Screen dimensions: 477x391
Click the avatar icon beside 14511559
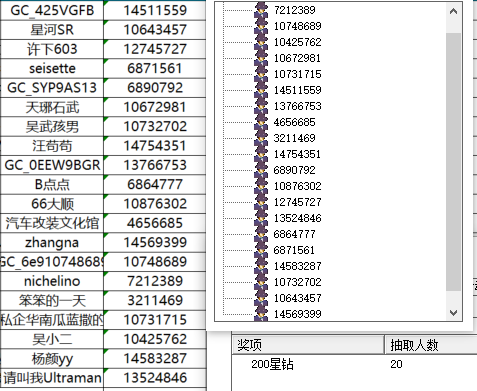click(x=261, y=90)
